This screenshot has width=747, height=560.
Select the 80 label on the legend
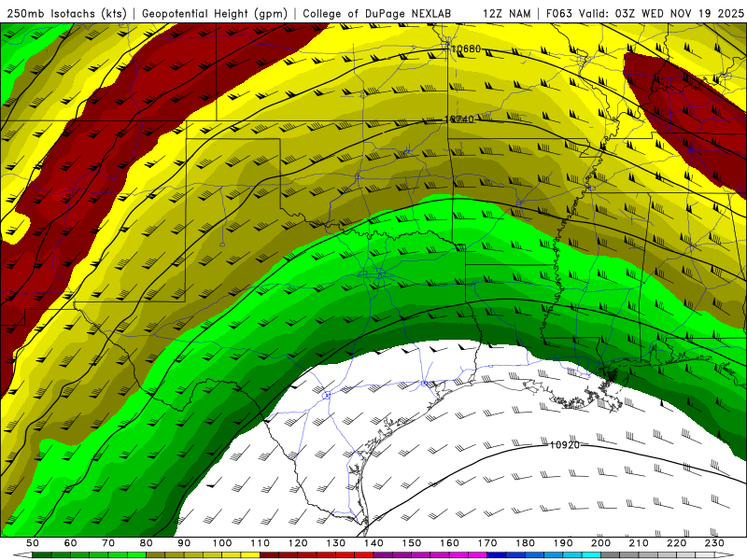click(147, 543)
